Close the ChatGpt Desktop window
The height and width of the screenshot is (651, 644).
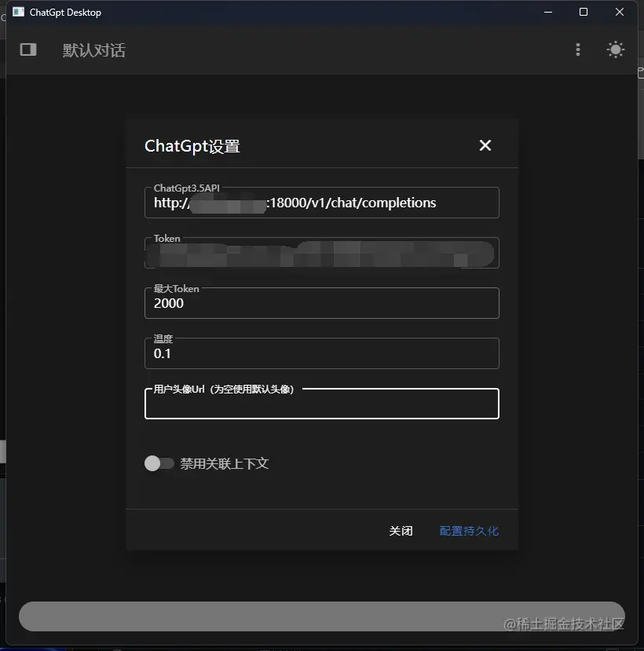pos(620,12)
